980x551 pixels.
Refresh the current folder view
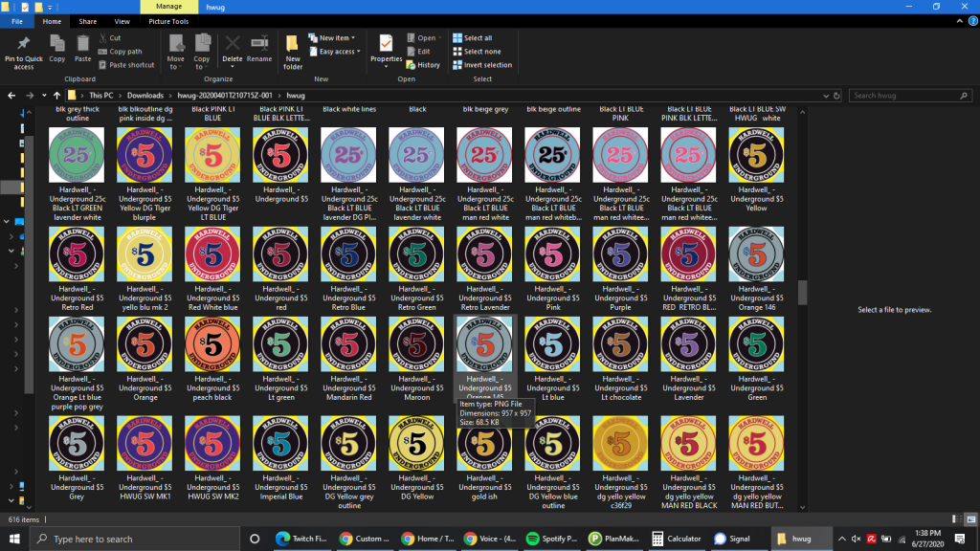pyautogui.click(x=836, y=96)
